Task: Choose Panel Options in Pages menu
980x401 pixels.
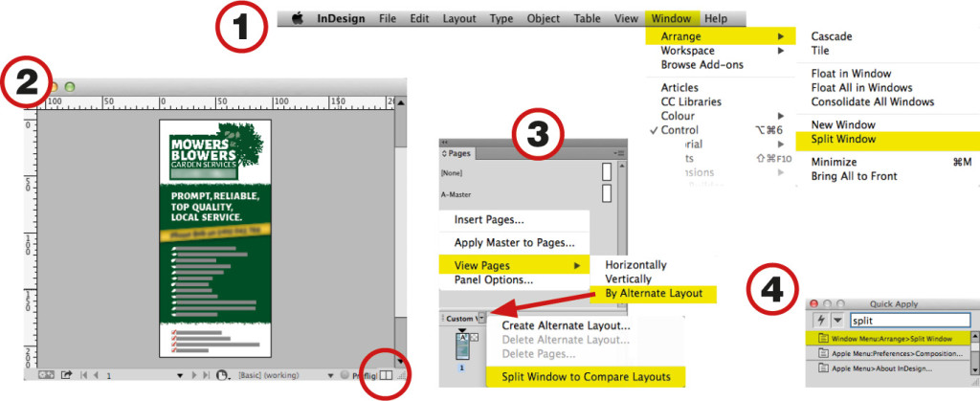Action: click(494, 280)
